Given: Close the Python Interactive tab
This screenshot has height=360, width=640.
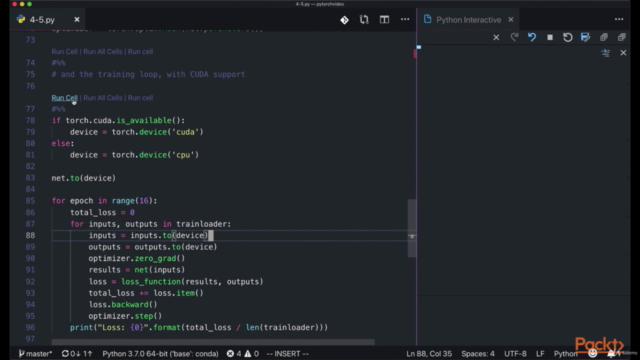Looking at the screenshot, I should click(x=511, y=20).
